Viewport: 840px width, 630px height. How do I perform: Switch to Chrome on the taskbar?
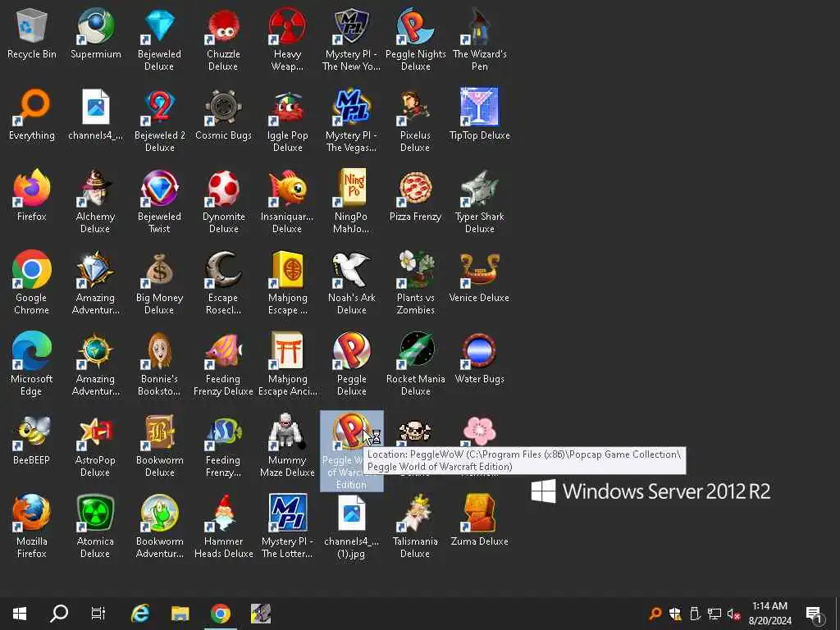(x=220, y=614)
